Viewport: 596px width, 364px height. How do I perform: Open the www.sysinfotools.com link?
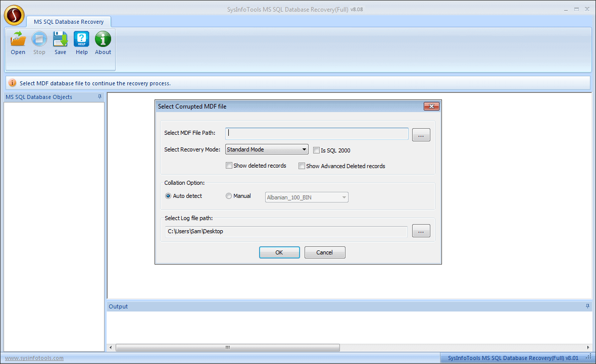pyautogui.click(x=33, y=358)
